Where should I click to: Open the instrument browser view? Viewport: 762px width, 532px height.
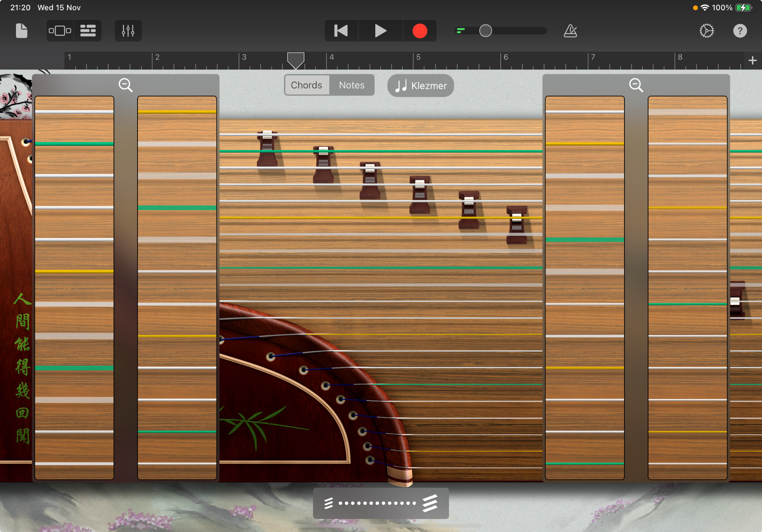click(x=60, y=30)
